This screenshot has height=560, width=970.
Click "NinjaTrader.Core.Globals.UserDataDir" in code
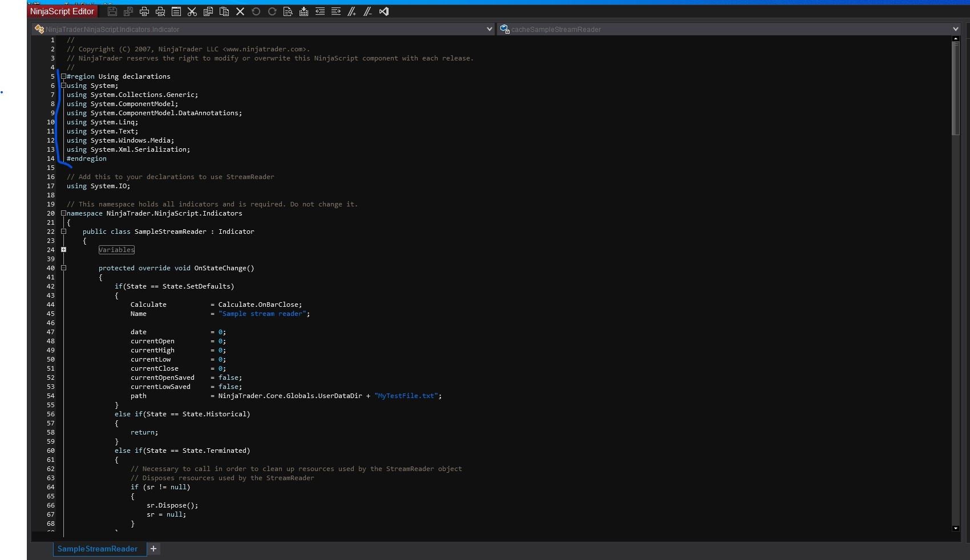(x=290, y=396)
